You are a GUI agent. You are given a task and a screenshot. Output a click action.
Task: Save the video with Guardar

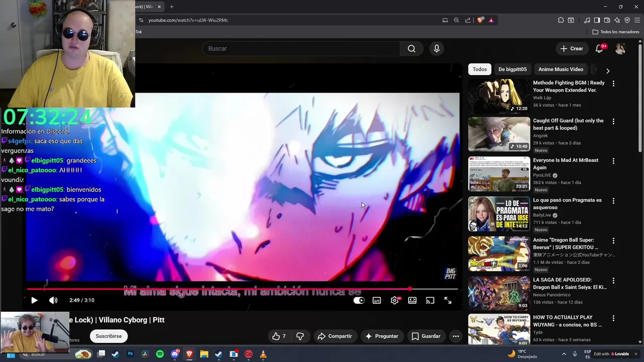pyautogui.click(x=426, y=336)
